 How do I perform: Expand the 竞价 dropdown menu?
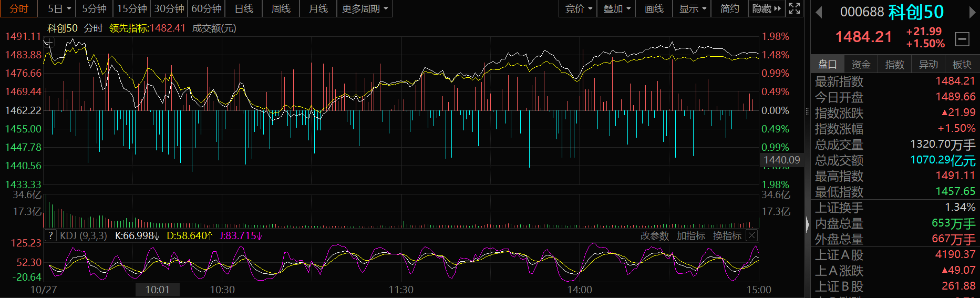click(x=578, y=8)
